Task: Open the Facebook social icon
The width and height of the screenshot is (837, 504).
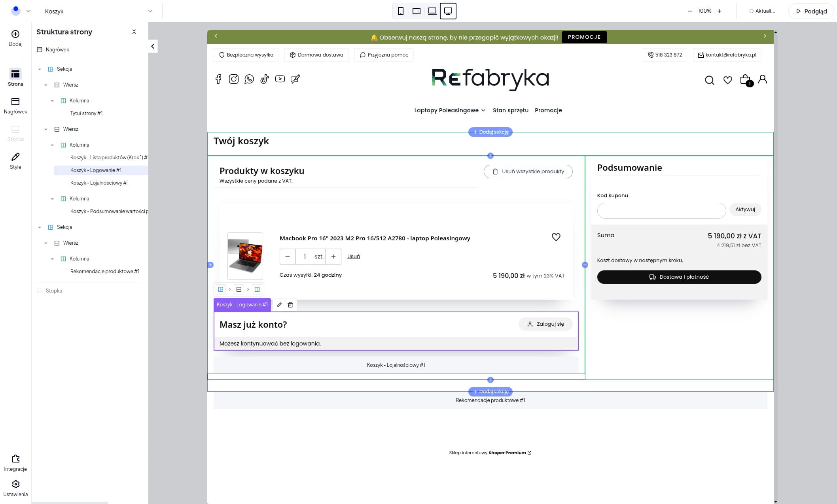Action: (x=218, y=79)
